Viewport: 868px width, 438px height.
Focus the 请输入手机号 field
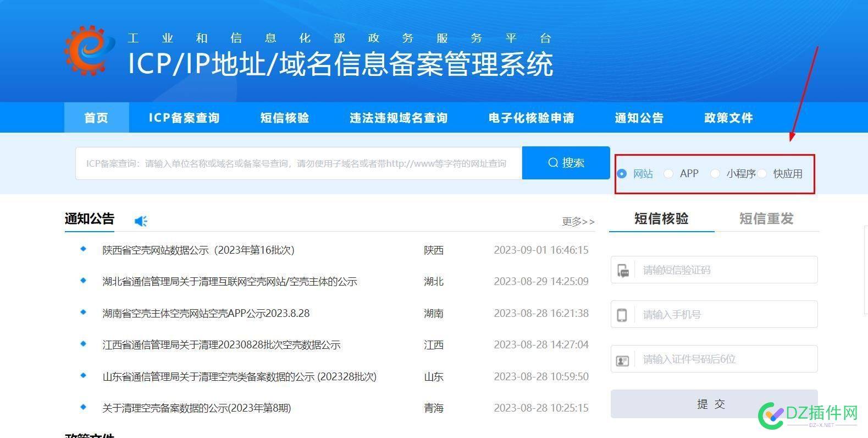[x=714, y=314]
